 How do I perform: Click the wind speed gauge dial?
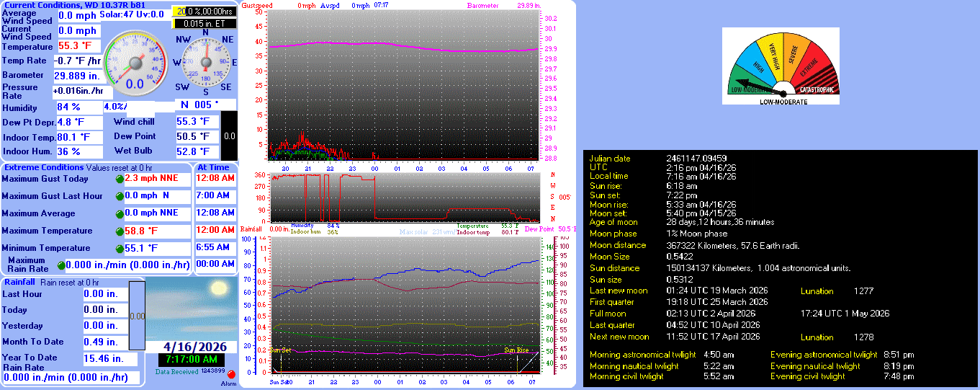click(x=135, y=64)
